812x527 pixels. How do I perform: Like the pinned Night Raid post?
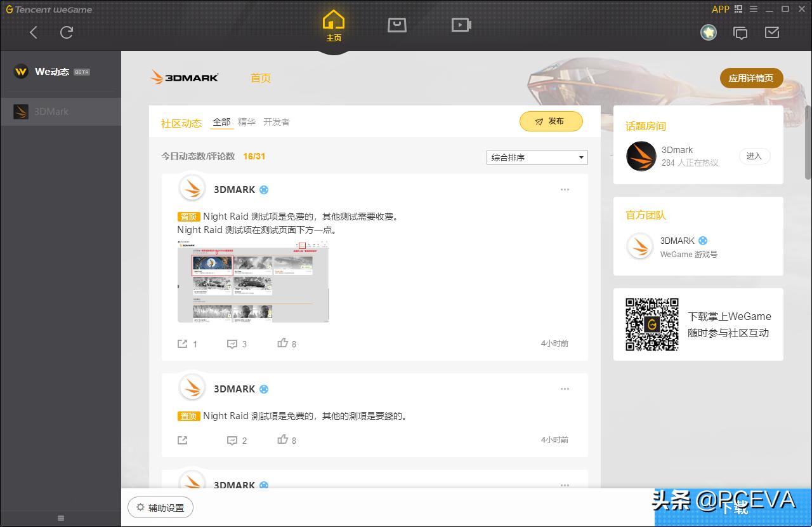pos(283,344)
